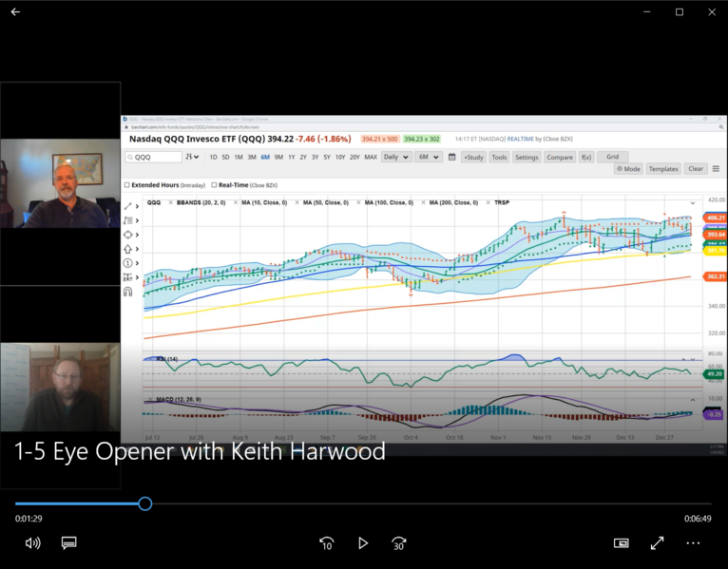Expand the measure tool options arrow

[x=137, y=277]
